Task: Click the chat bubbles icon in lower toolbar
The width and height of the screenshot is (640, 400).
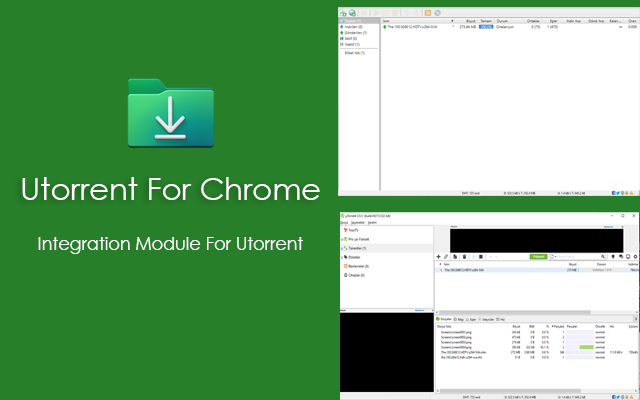Action: pos(621,257)
